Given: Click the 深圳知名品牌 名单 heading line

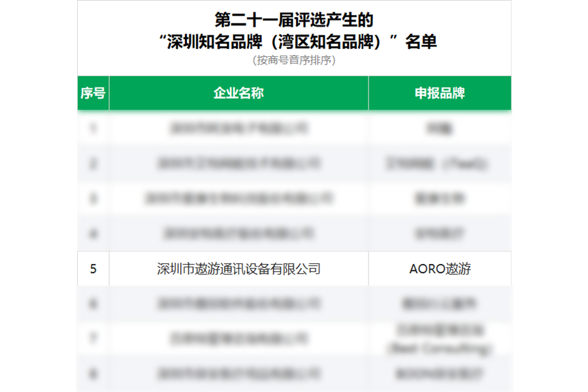Looking at the screenshot, I should pos(294,42).
